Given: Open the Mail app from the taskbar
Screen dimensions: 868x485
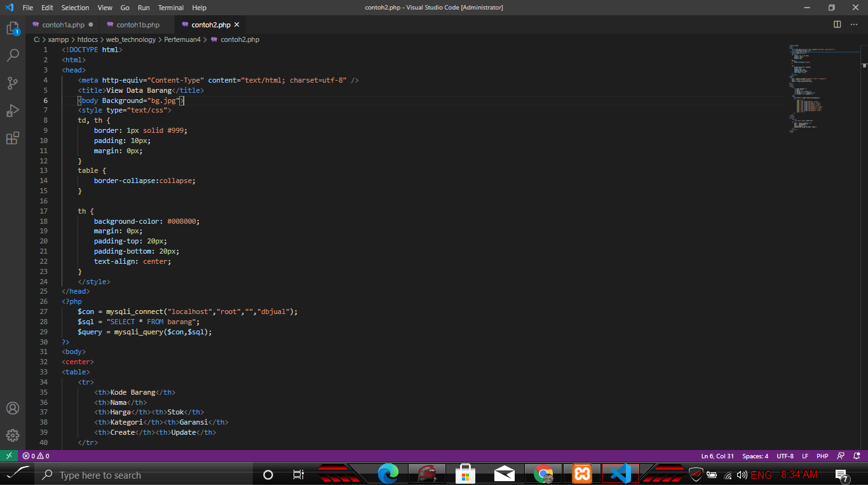Looking at the screenshot, I should pyautogui.click(x=504, y=474).
